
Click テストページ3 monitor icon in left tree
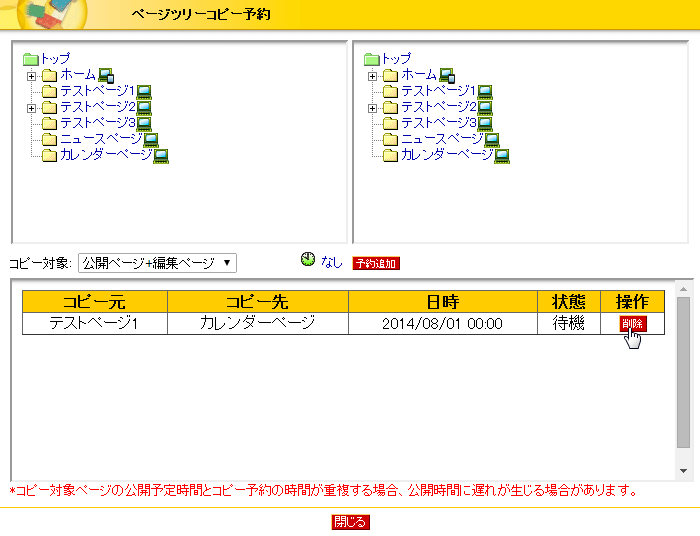coord(144,124)
